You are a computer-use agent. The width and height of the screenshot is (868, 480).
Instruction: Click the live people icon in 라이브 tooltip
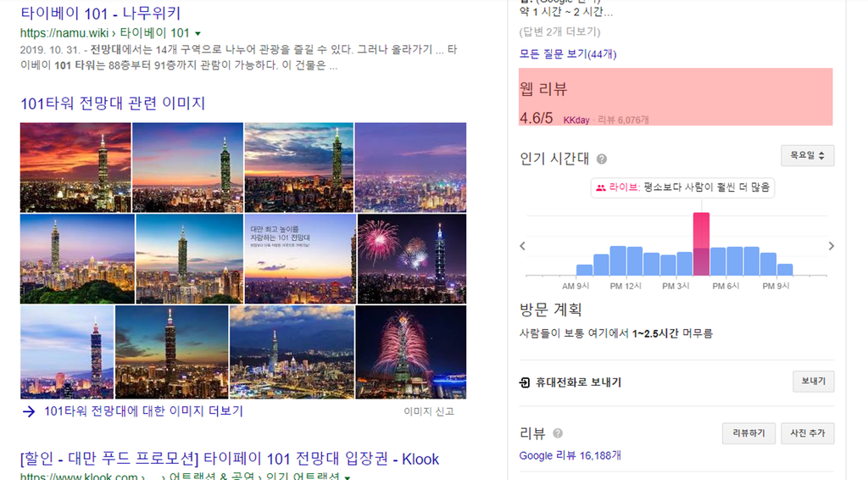(601, 187)
